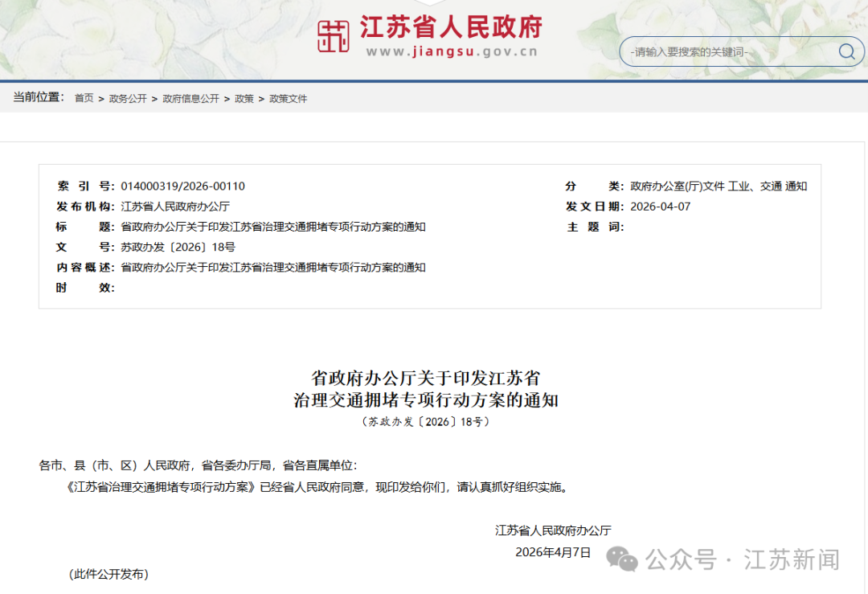
Task: Click the 发布机构 value 江苏省人民政府办公厅
Action: [x=175, y=207]
